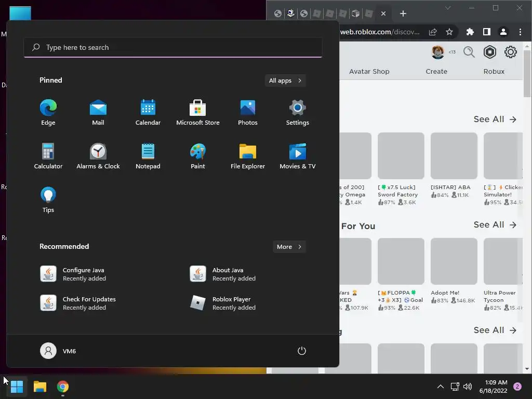Share this page from Chrome address bar
This screenshot has height=399, width=532.
[x=433, y=32]
